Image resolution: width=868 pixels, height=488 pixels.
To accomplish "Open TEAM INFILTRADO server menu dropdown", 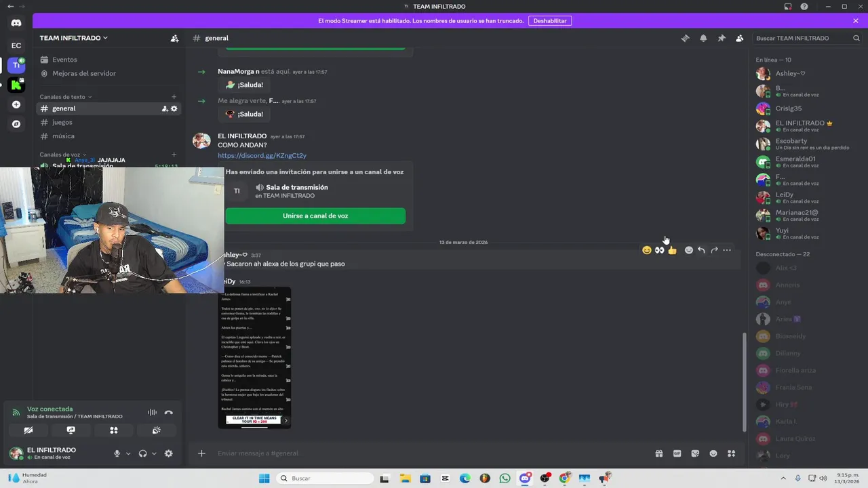I will point(73,38).
